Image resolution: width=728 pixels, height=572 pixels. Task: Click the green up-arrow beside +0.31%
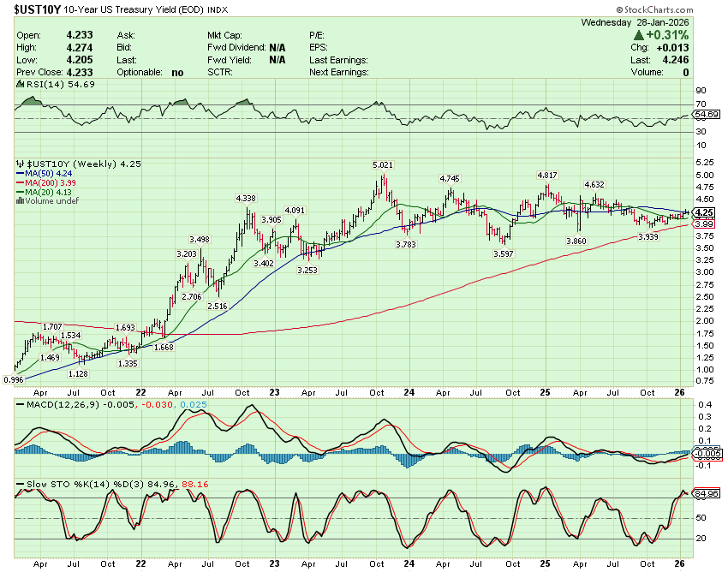(639, 35)
